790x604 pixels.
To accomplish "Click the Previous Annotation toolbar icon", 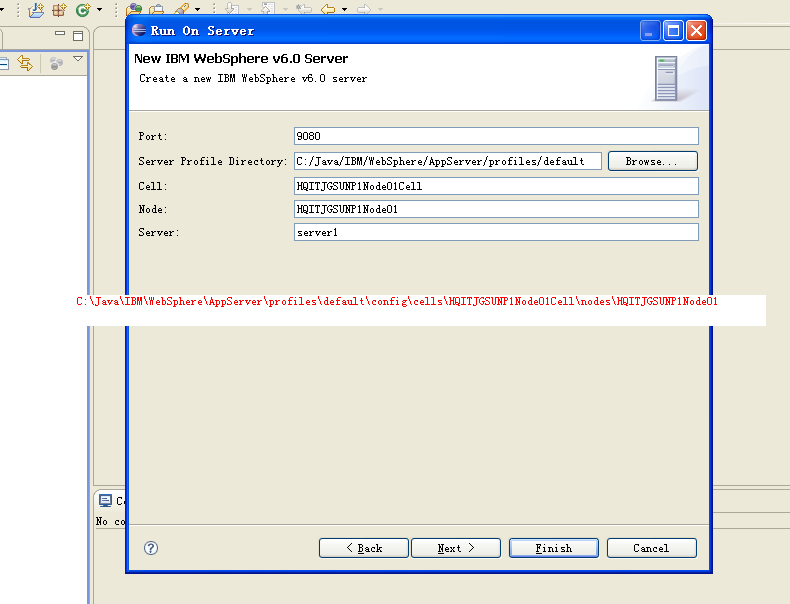I will (x=268, y=9).
